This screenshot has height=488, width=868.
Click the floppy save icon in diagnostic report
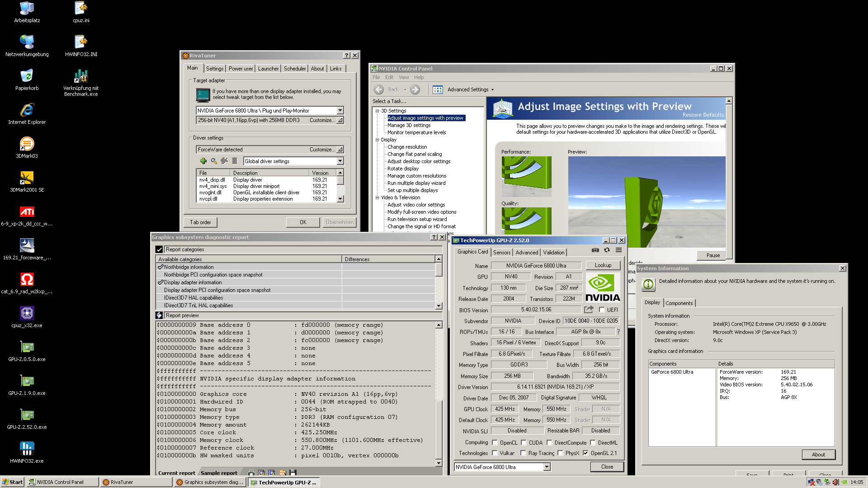click(x=293, y=473)
